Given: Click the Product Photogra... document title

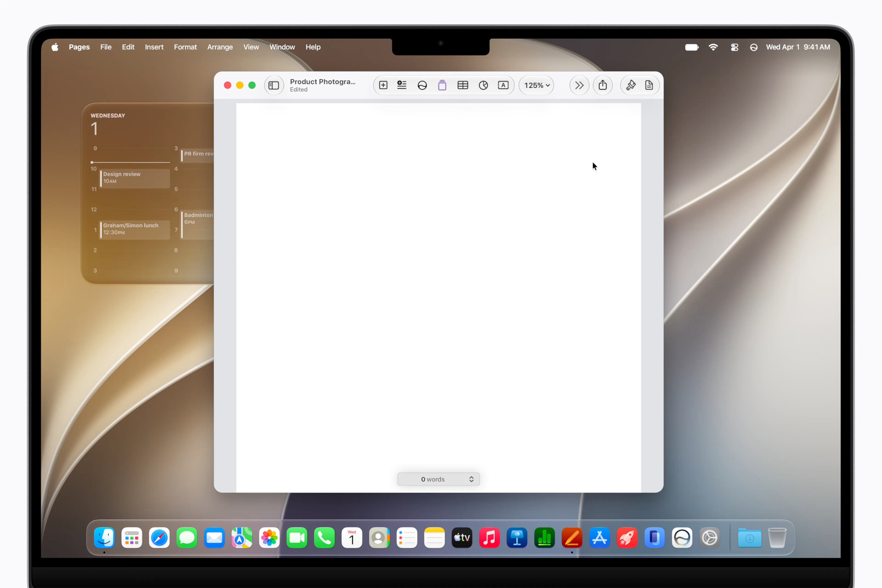Looking at the screenshot, I should pyautogui.click(x=322, y=82).
